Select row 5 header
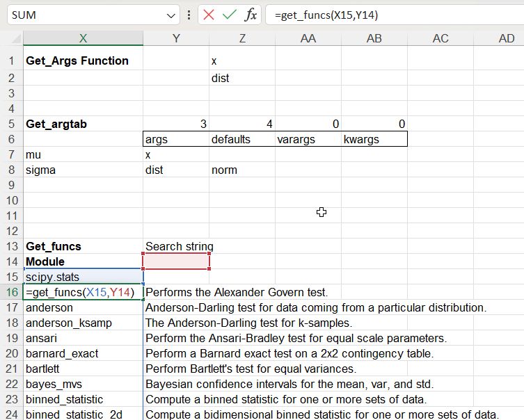Screen dimensions: 524x420 tap(11, 124)
